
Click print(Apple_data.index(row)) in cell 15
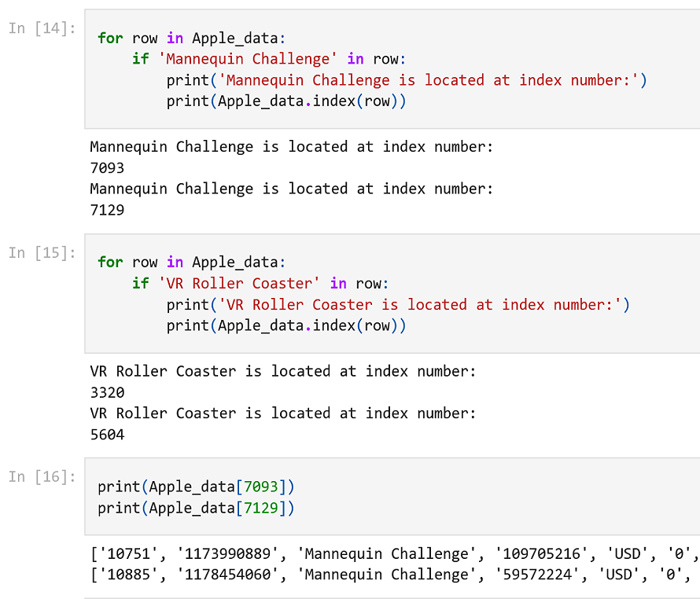point(286,325)
